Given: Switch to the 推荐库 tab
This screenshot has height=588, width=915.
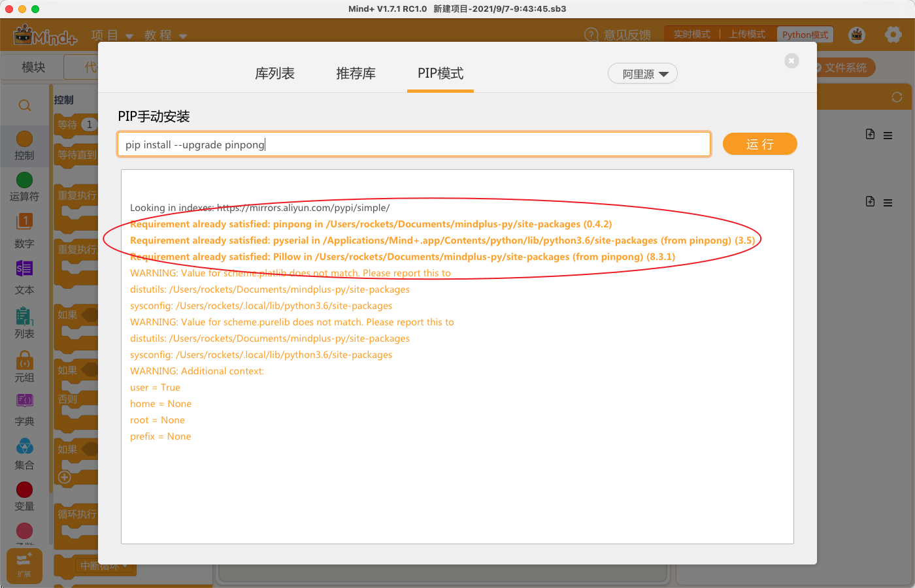Looking at the screenshot, I should pos(356,74).
